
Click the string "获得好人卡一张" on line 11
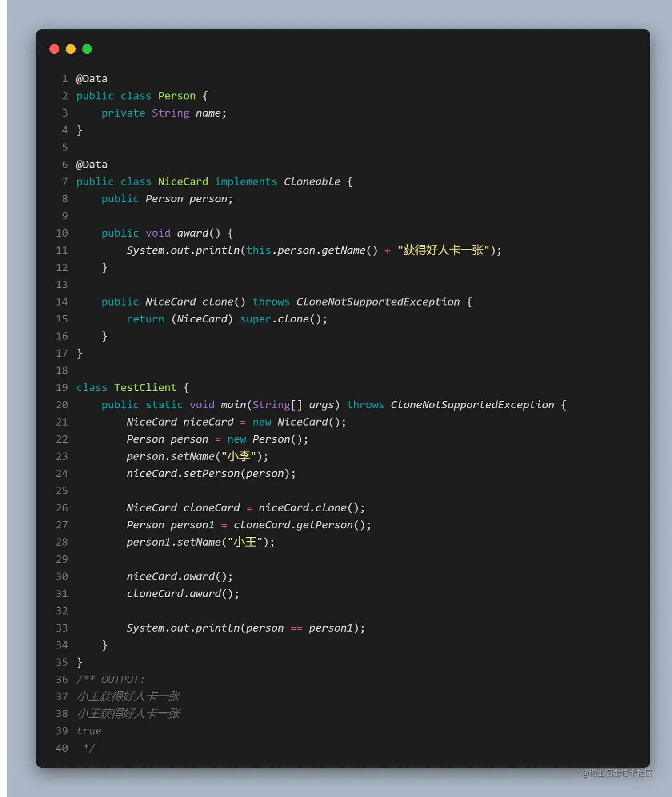pyautogui.click(x=444, y=250)
